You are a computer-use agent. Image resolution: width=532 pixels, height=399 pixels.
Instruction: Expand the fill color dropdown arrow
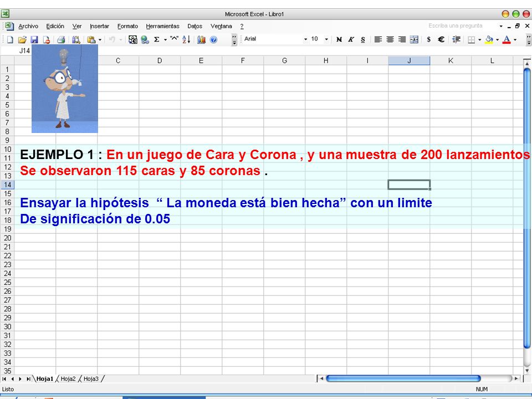click(x=498, y=40)
